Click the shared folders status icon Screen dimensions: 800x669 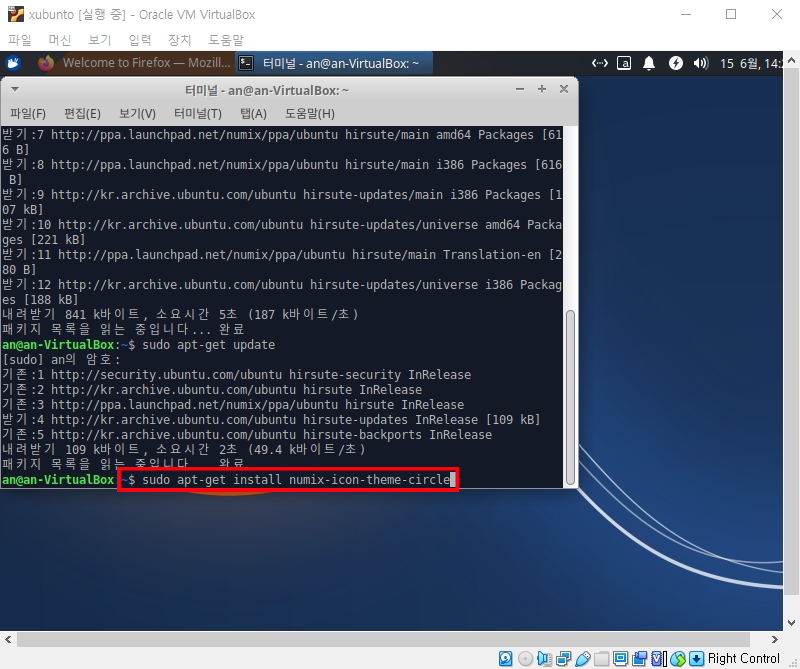click(602, 658)
